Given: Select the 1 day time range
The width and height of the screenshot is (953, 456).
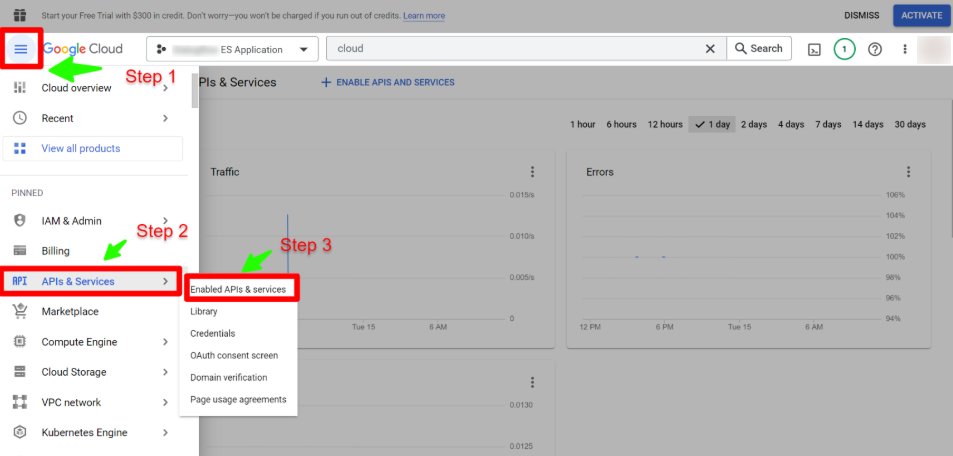Looking at the screenshot, I should pyautogui.click(x=711, y=124).
